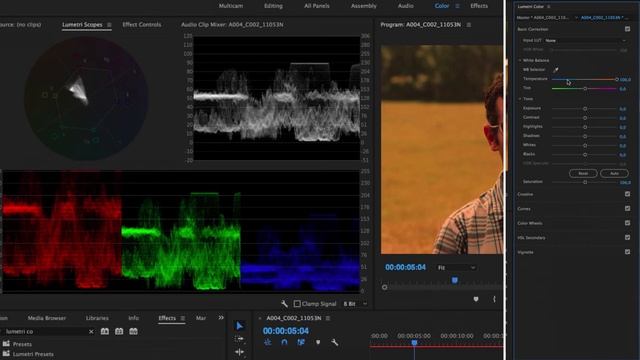Screen dimensions: 640x360
Task: Click Program monitor playhead marker
Action: 455,280
